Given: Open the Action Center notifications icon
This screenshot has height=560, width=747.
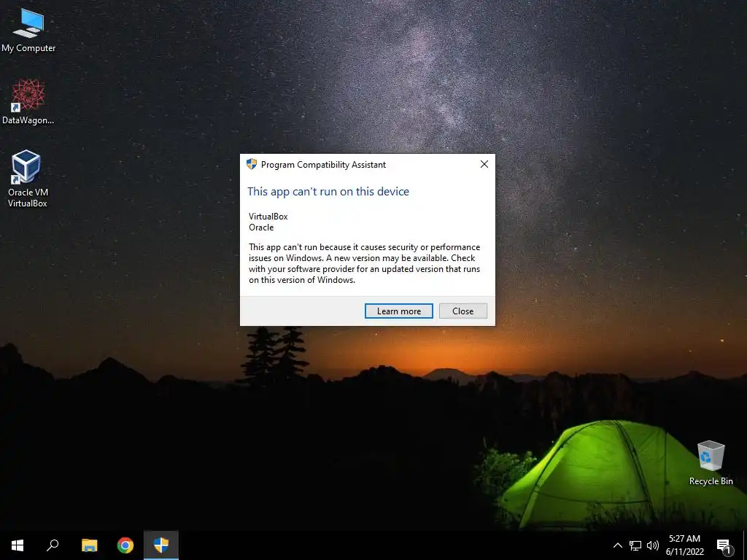Looking at the screenshot, I should [724, 545].
